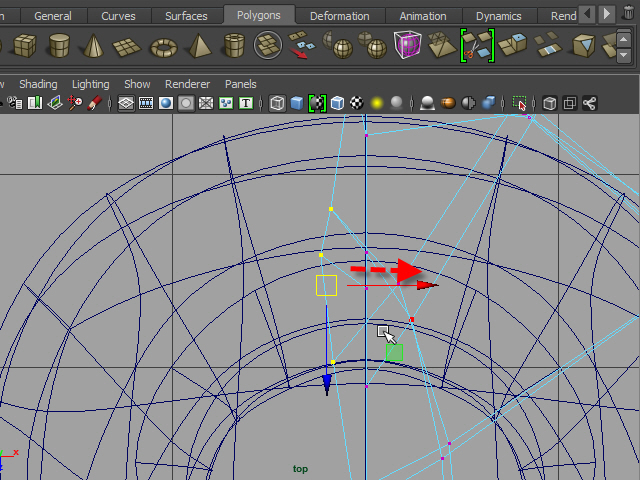
Task: Open camera attributes from panel toolbar
Action: pyautogui.click(x=16, y=103)
